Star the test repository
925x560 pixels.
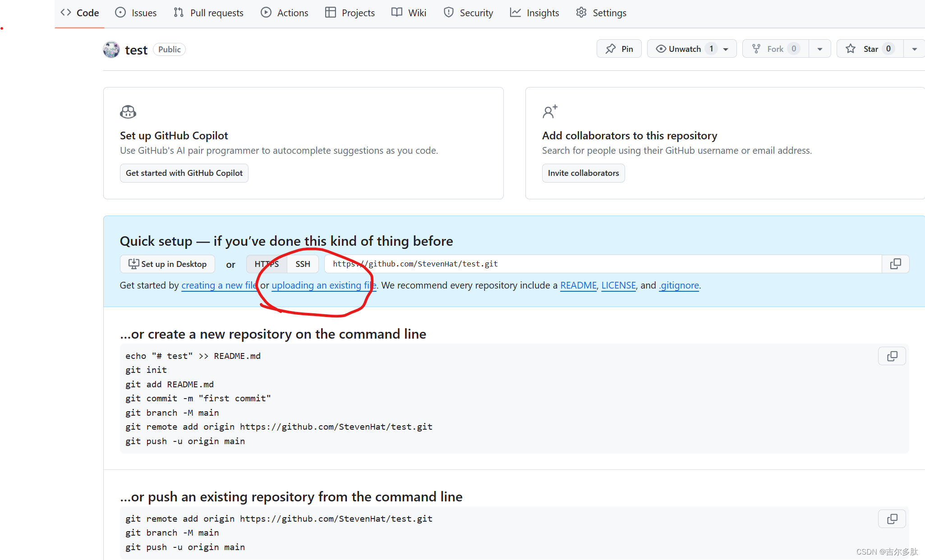(870, 49)
